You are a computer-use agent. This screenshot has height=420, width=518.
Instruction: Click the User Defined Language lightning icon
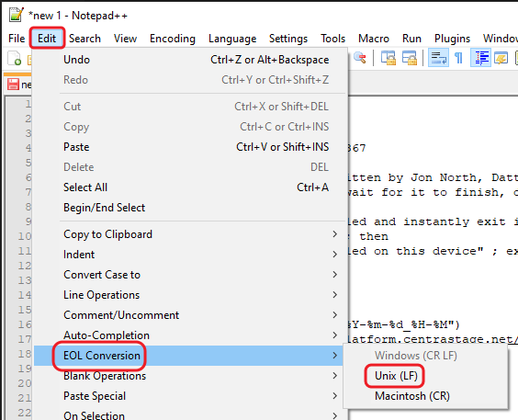(x=501, y=58)
